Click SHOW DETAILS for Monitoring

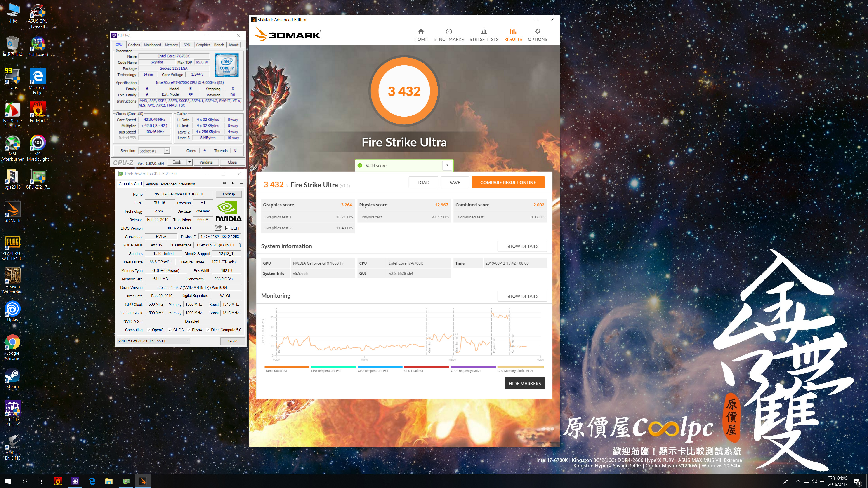point(522,296)
